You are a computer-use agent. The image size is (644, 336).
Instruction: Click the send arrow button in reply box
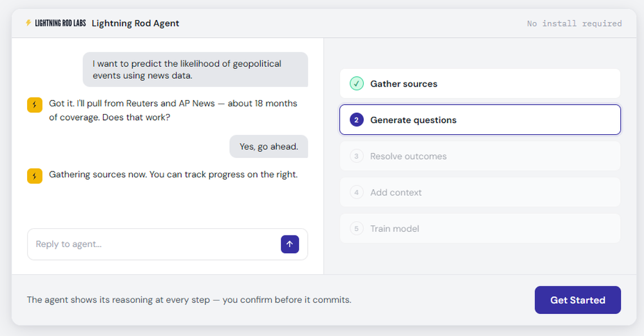[290, 244]
